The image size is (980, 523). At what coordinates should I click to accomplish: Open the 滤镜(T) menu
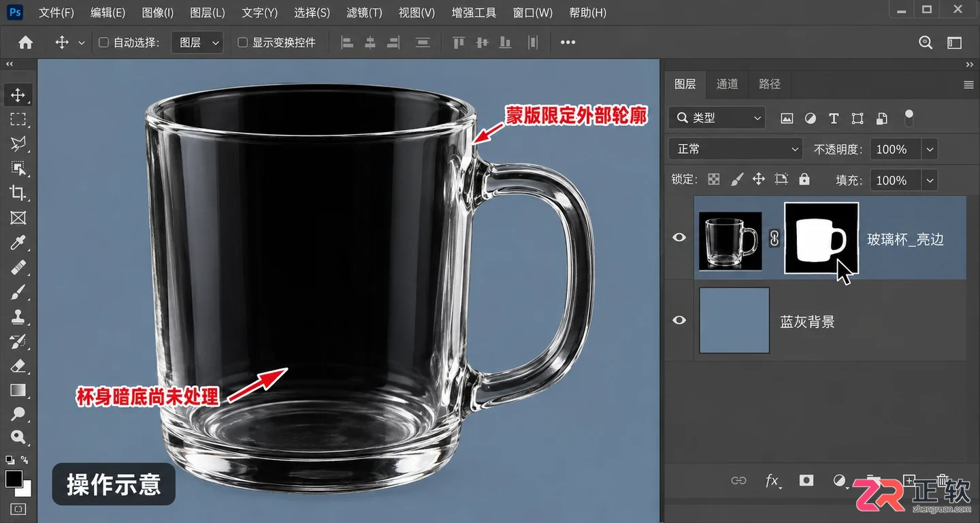tap(364, 13)
